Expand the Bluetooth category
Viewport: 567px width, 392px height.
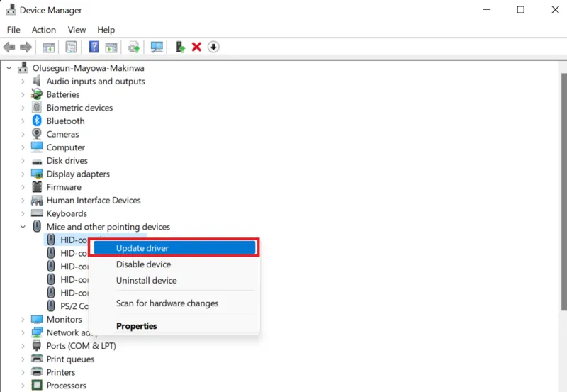(x=23, y=121)
